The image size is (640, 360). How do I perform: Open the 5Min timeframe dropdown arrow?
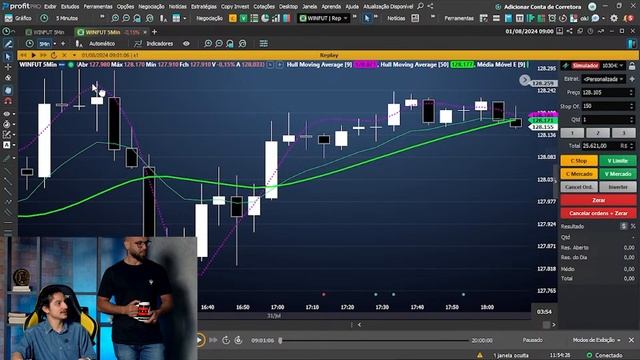[55, 44]
